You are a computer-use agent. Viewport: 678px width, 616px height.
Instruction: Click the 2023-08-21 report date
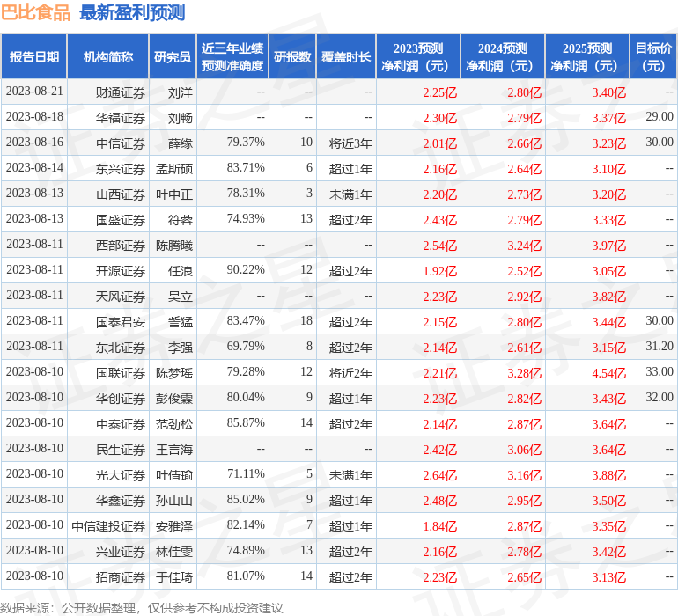tap(34, 92)
